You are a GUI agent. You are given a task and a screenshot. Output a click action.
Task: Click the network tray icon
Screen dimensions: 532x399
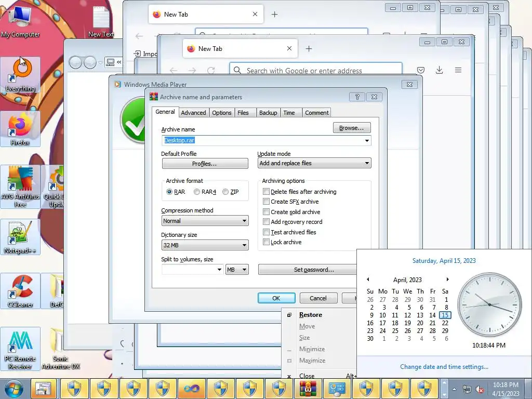[467, 389]
